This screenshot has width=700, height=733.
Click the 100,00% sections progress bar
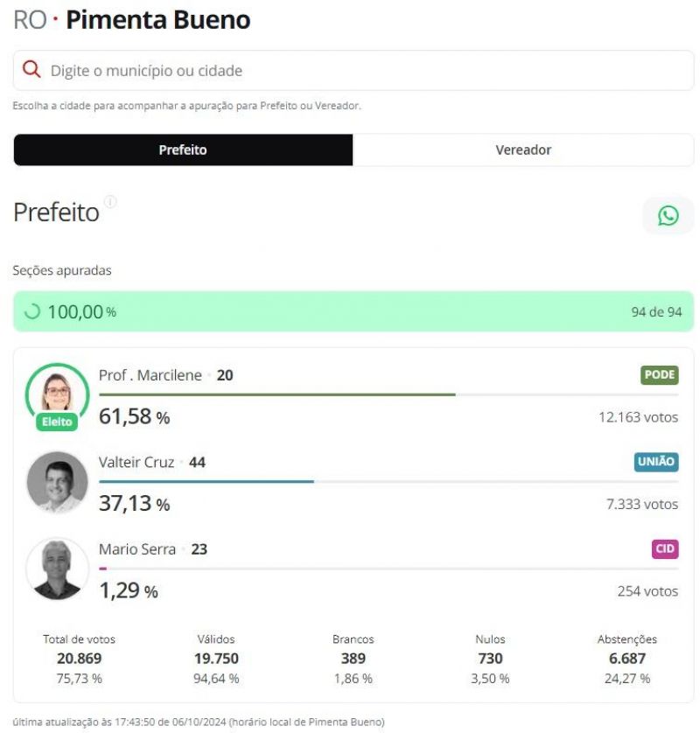[x=350, y=310]
